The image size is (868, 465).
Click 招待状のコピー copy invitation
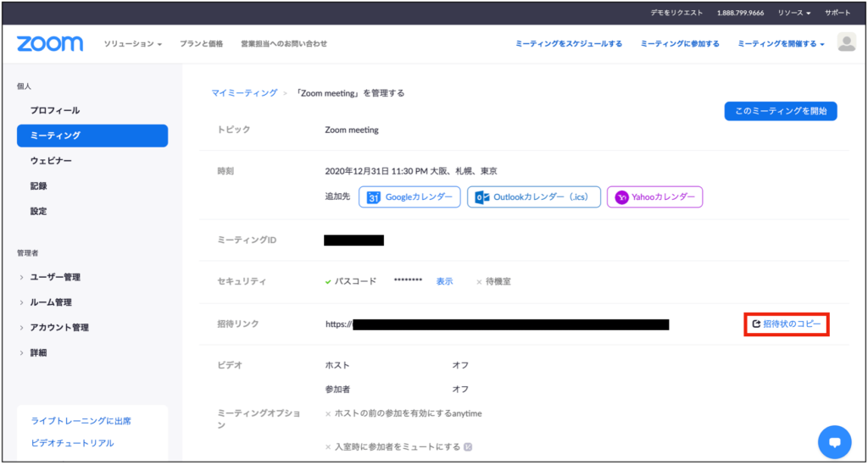point(787,324)
